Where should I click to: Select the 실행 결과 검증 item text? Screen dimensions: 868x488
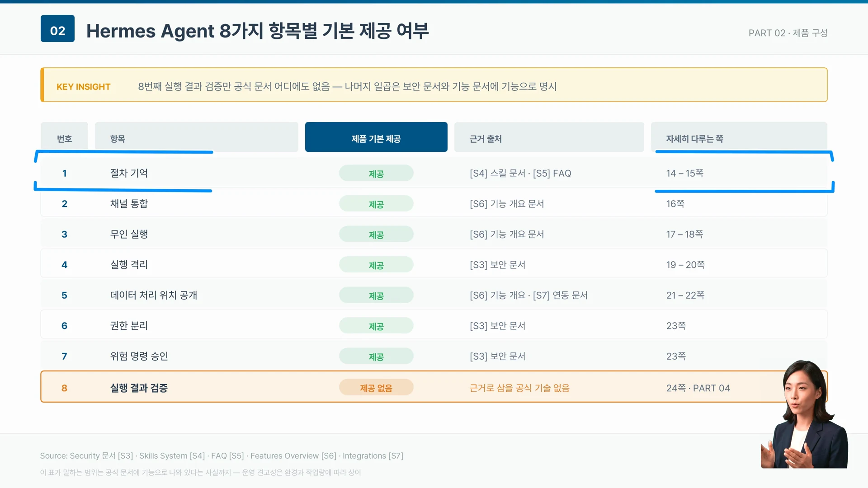[x=139, y=388]
